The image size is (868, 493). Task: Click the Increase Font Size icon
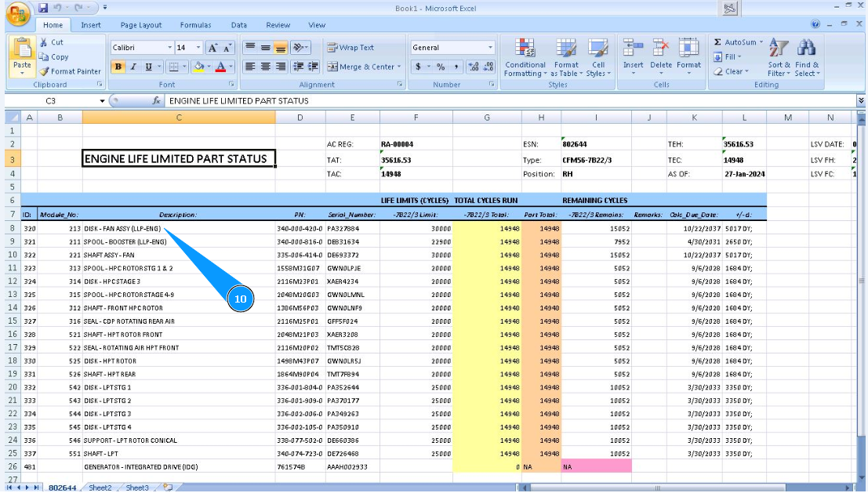(213, 48)
